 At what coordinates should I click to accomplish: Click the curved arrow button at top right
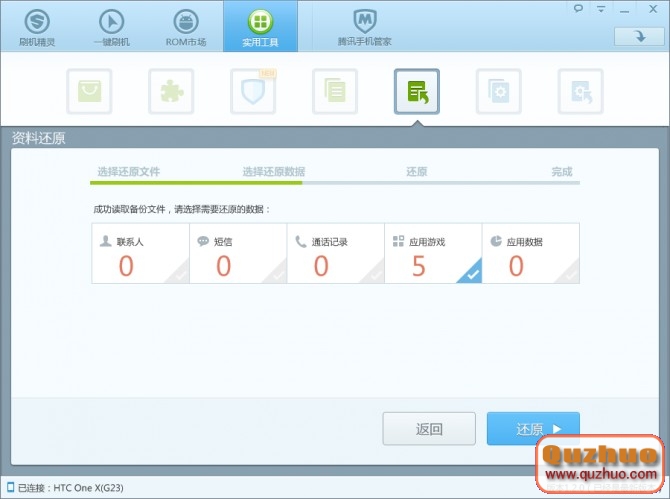[x=639, y=36]
